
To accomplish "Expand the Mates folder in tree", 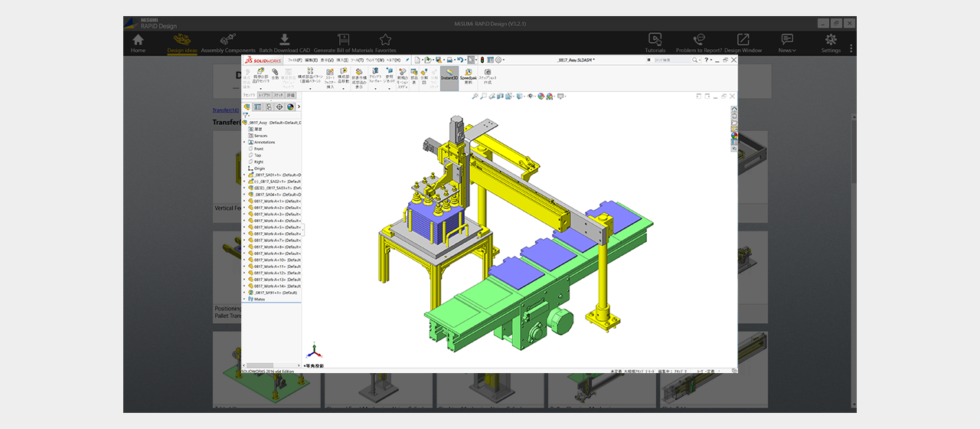I will point(245,300).
